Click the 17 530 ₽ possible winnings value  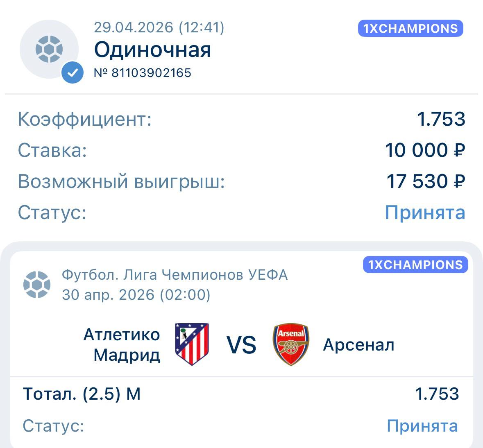pos(426,181)
